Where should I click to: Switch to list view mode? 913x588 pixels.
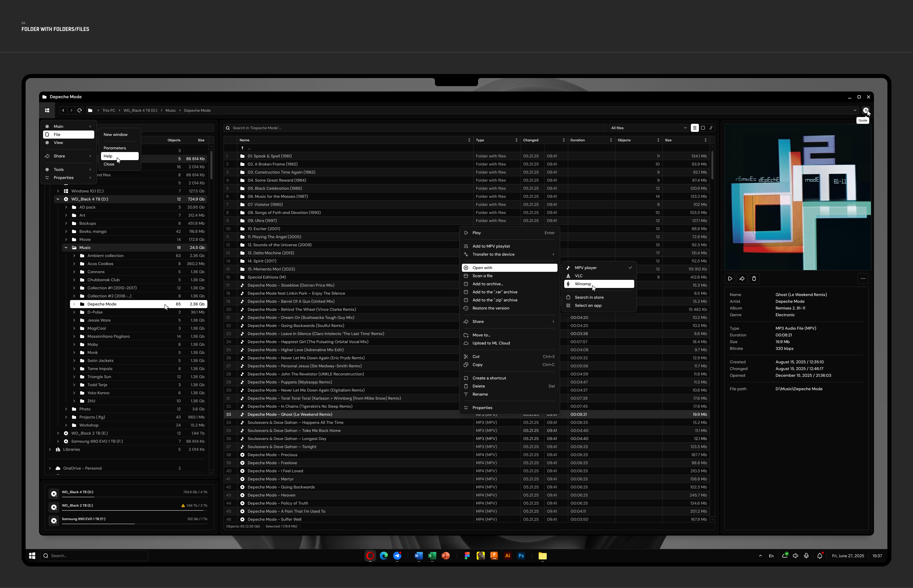coord(695,128)
